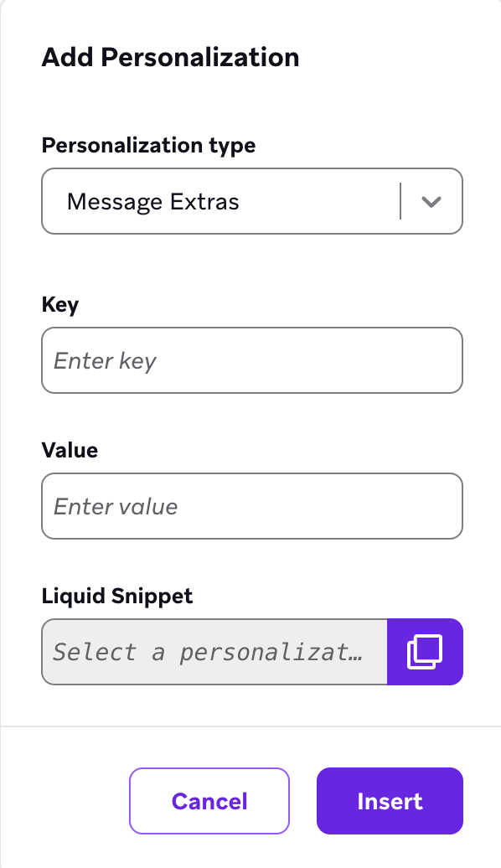Screen dimensions: 501x868
Task: Click the purple copy icon beside snippet field
Action: point(425,651)
